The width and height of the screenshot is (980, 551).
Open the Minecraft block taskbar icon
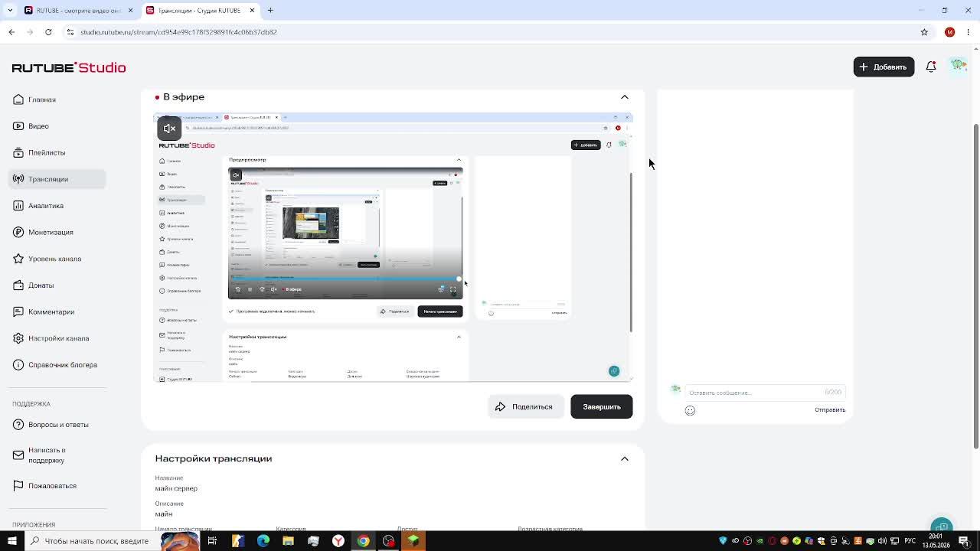pyautogui.click(x=413, y=541)
